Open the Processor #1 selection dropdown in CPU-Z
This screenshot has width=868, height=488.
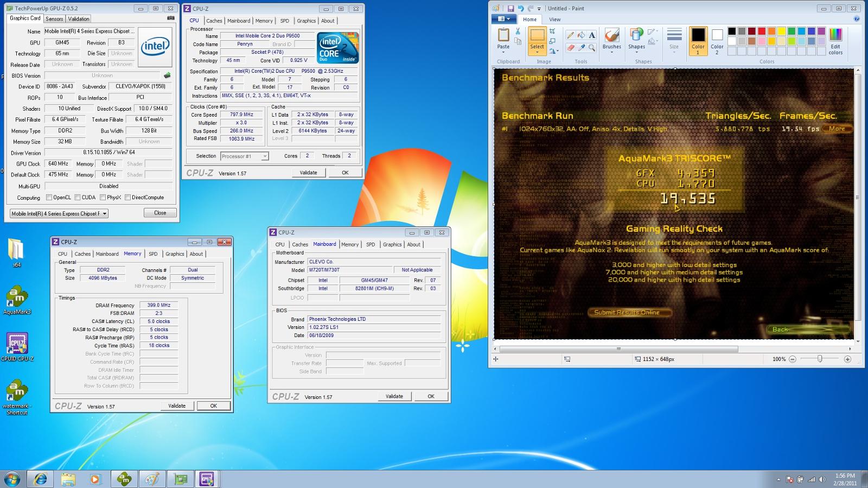[x=265, y=156]
